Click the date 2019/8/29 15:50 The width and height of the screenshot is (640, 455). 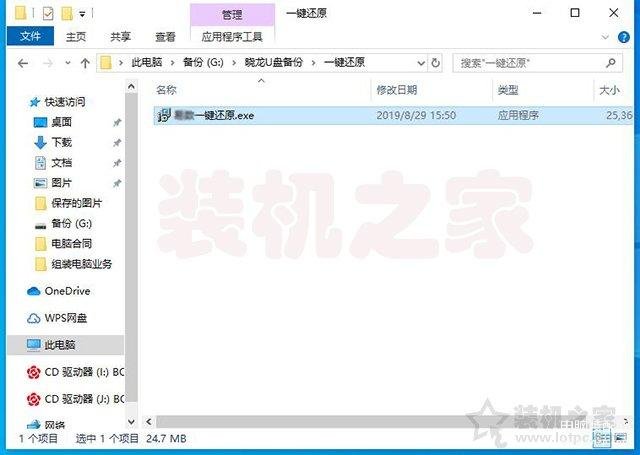pos(416,115)
